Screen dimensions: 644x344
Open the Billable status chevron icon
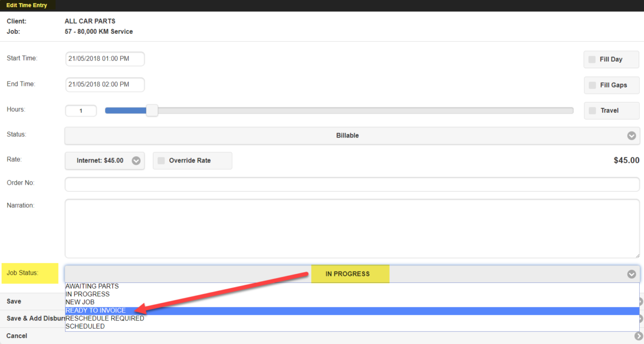coord(631,135)
